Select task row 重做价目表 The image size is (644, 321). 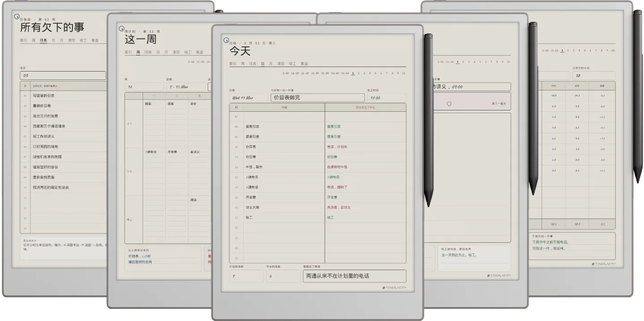63,106
